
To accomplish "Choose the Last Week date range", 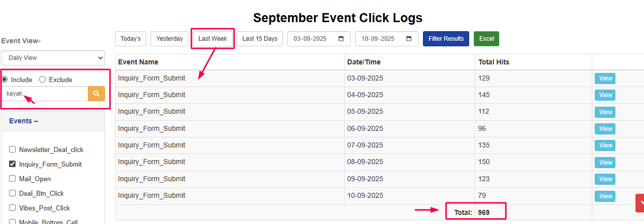I will pyautogui.click(x=212, y=39).
